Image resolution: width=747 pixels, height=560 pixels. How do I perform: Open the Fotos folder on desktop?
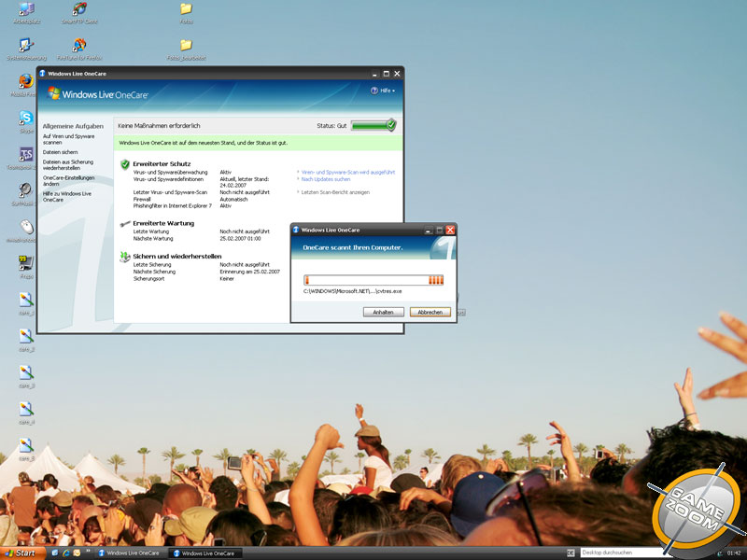[x=186, y=13]
